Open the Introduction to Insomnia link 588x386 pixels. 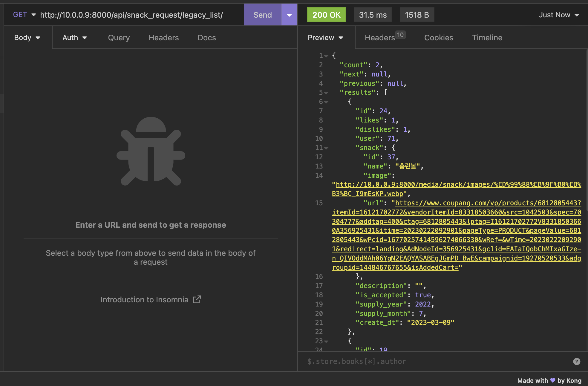144,300
